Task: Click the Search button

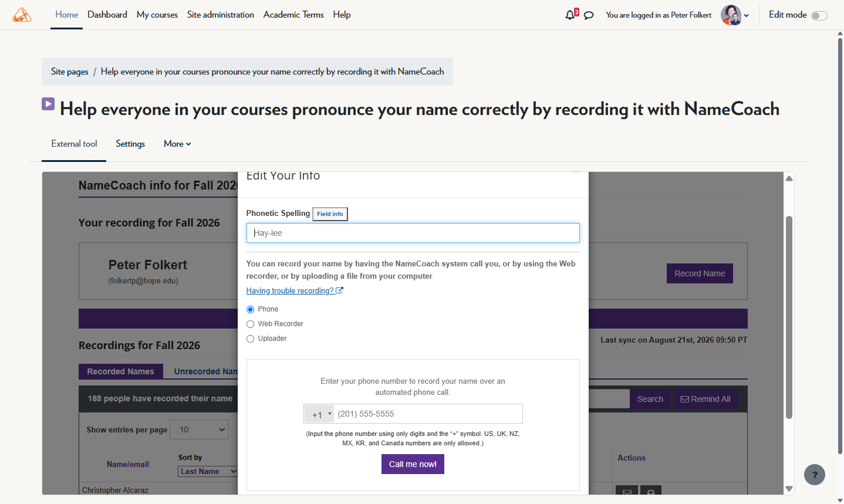Action: point(650,399)
